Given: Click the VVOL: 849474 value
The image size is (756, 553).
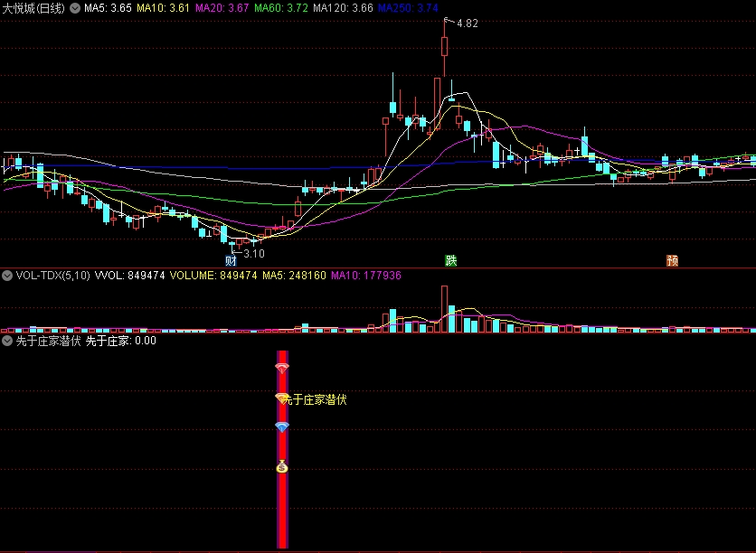Looking at the screenshot, I should 129,276.
